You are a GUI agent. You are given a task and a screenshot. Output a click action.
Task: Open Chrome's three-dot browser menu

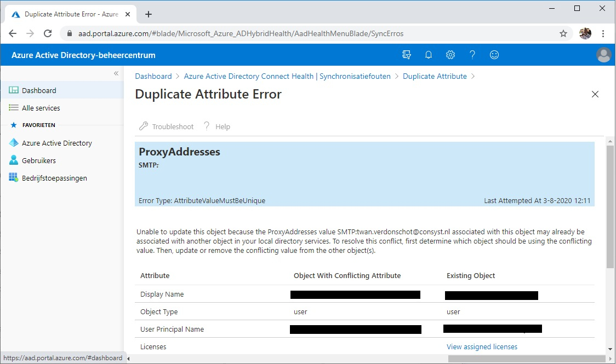coord(603,33)
